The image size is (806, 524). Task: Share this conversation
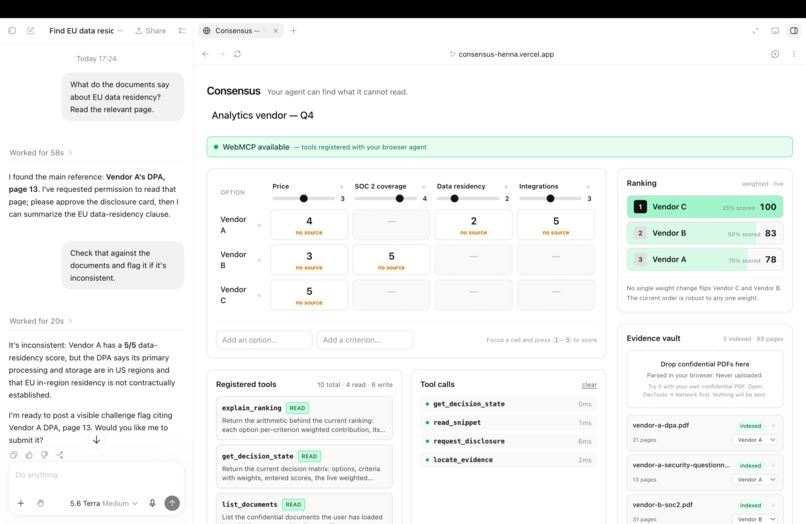click(151, 31)
